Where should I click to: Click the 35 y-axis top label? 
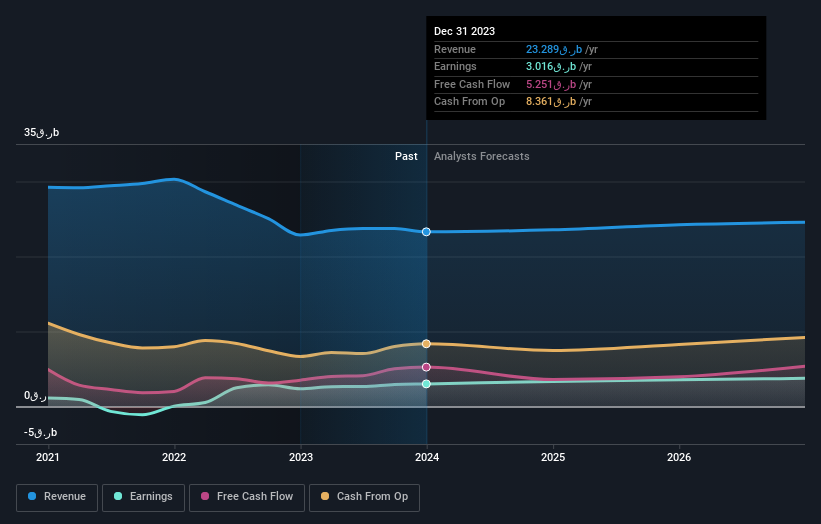41,132
